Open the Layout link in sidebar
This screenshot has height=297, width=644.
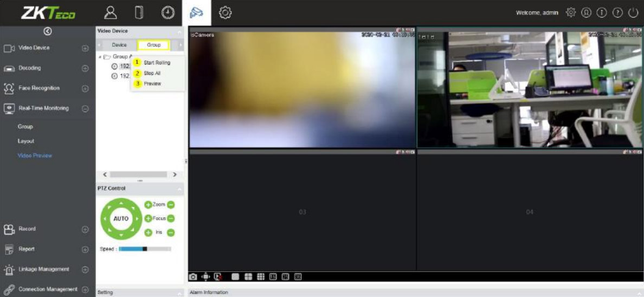coord(26,141)
